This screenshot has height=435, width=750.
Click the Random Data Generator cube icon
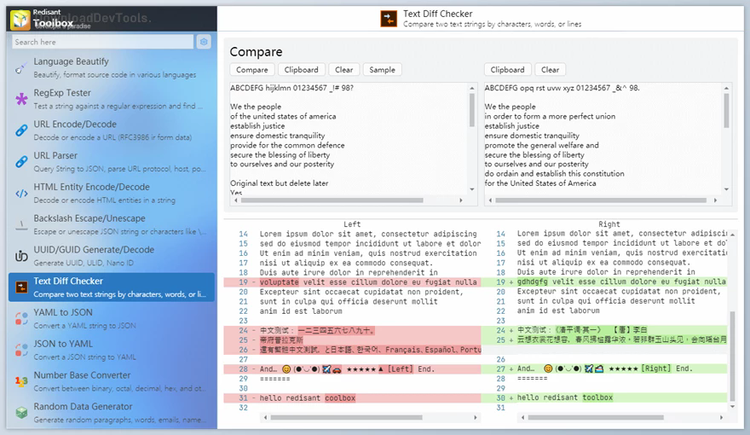pos(21,413)
